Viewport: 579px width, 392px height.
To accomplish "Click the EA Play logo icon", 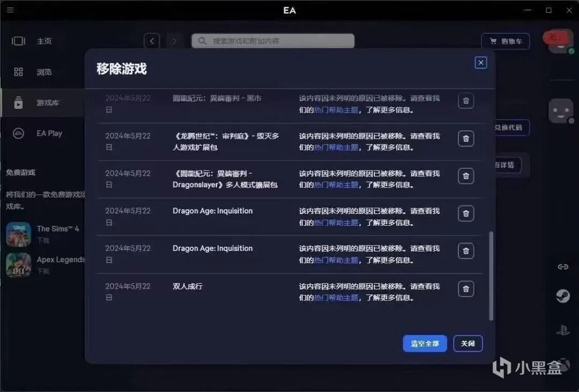I will 18,134.
